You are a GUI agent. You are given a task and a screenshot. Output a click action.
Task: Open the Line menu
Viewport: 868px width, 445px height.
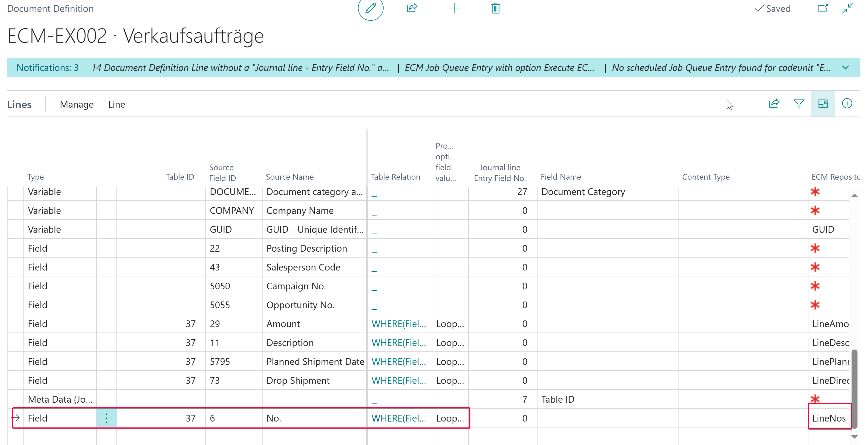116,105
